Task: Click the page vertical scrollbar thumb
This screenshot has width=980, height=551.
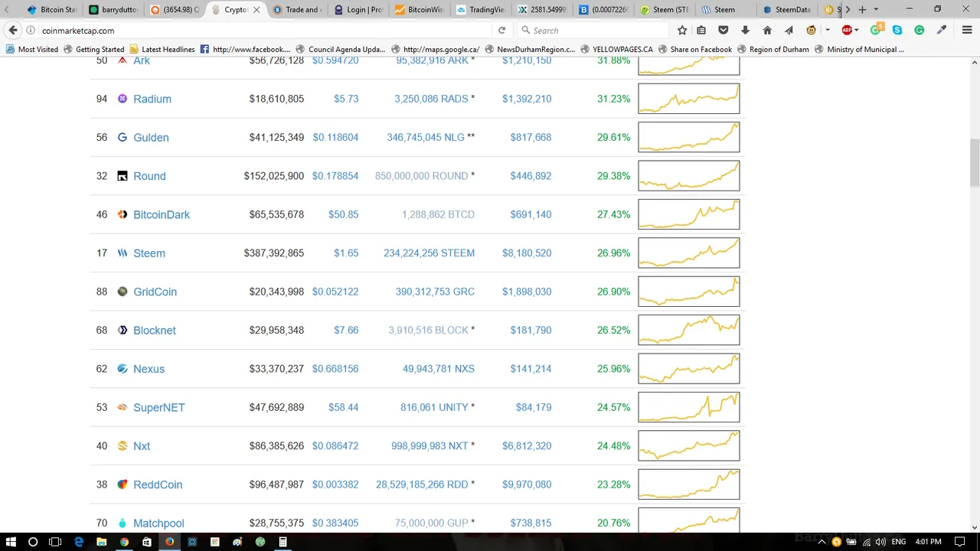Action: coord(975,161)
